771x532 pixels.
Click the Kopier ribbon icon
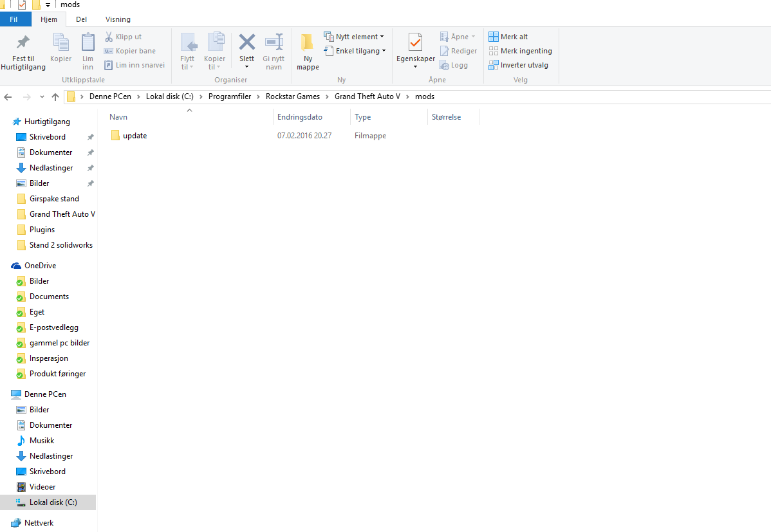[x=61, y=42]
